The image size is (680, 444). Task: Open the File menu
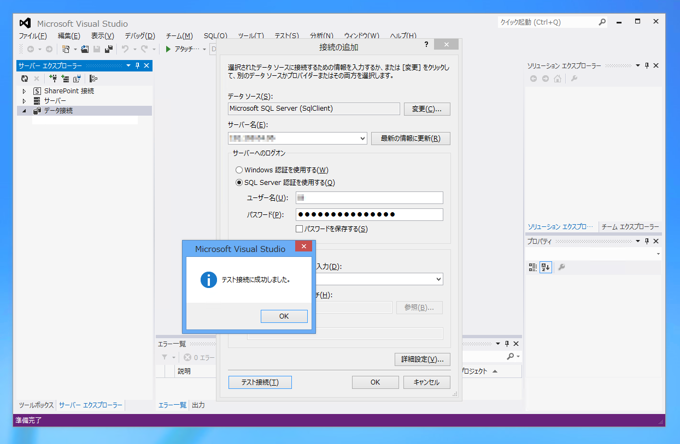pyautogui.click(x=33, y=36)
